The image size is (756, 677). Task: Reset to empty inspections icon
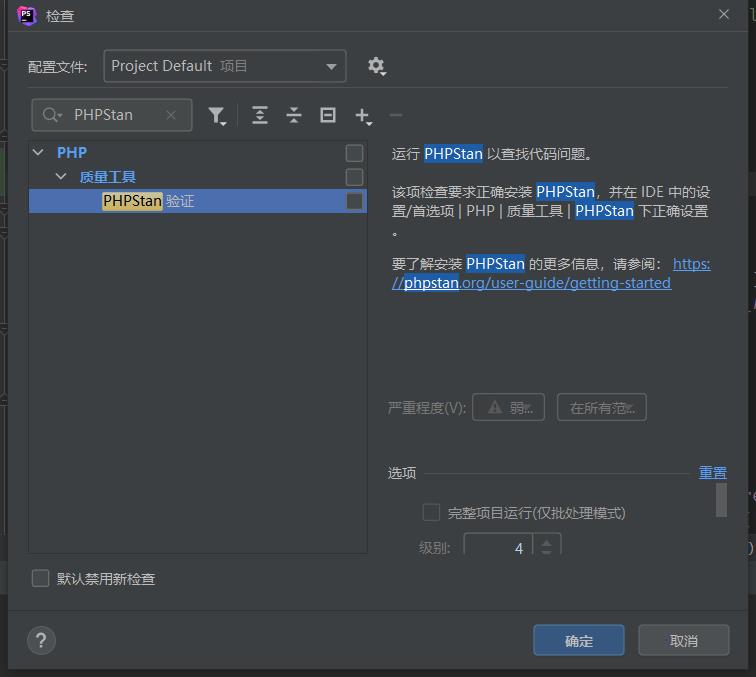click(x=328, y=115)
